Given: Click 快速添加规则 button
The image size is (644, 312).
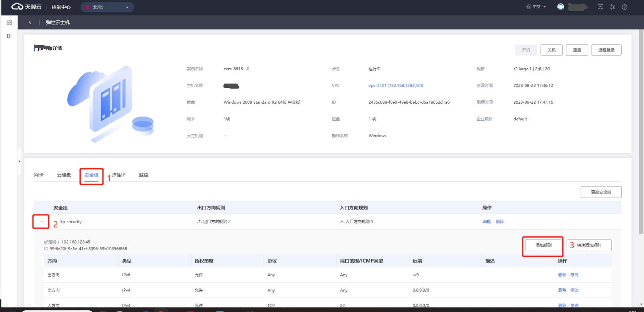Looking at the screenshot, I should click(589, 245).
